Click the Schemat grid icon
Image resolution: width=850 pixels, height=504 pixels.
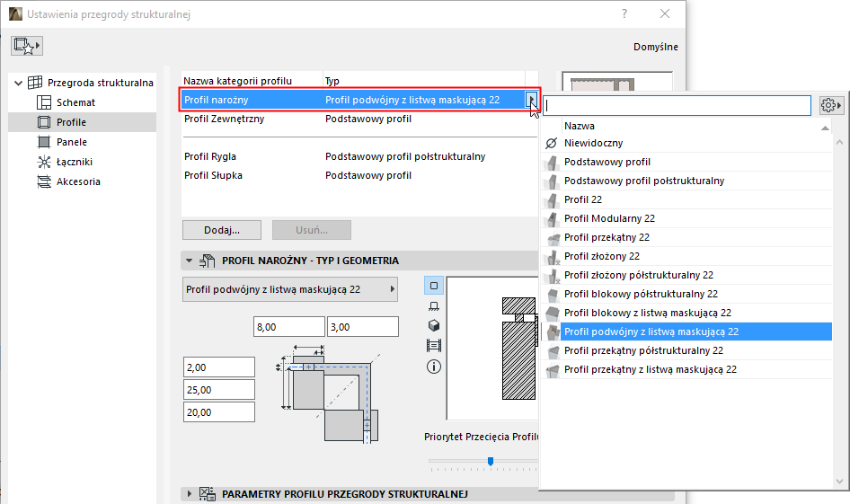coord(43,102)
